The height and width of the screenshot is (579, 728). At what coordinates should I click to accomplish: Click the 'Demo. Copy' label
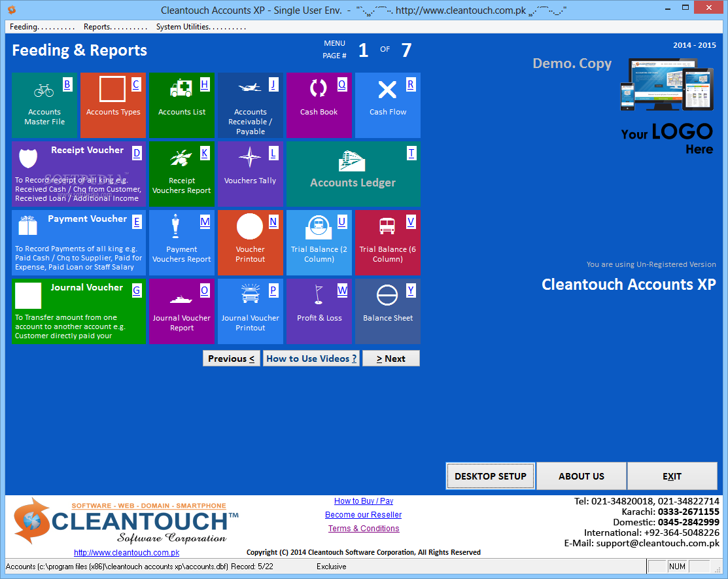tap(572, 63)
